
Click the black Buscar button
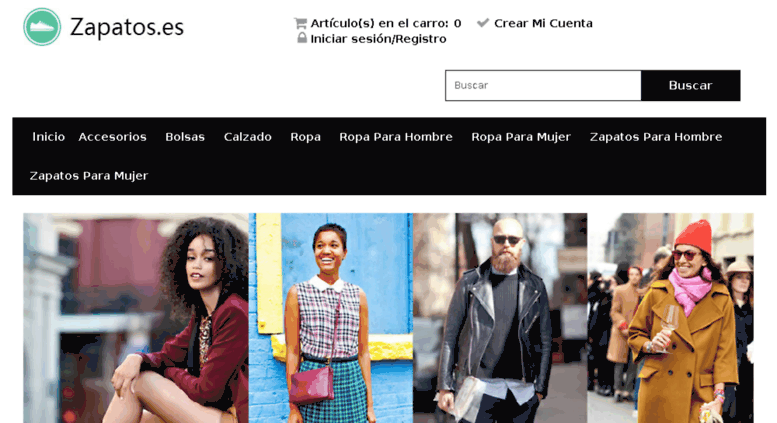(690, 85)
